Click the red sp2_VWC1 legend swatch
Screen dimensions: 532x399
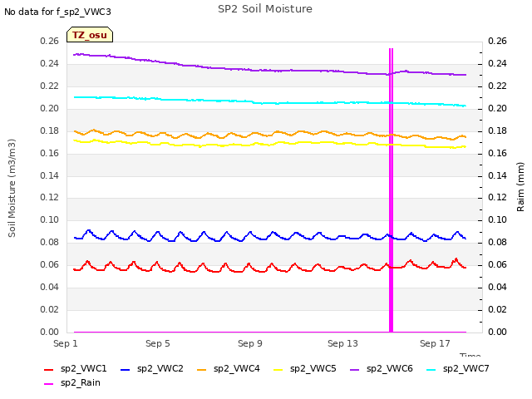coord(49,369)
